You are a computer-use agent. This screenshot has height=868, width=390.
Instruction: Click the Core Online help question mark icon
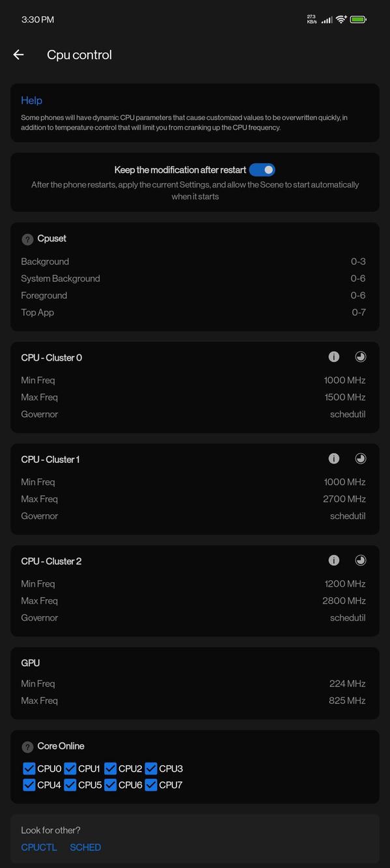coord(27,746)
